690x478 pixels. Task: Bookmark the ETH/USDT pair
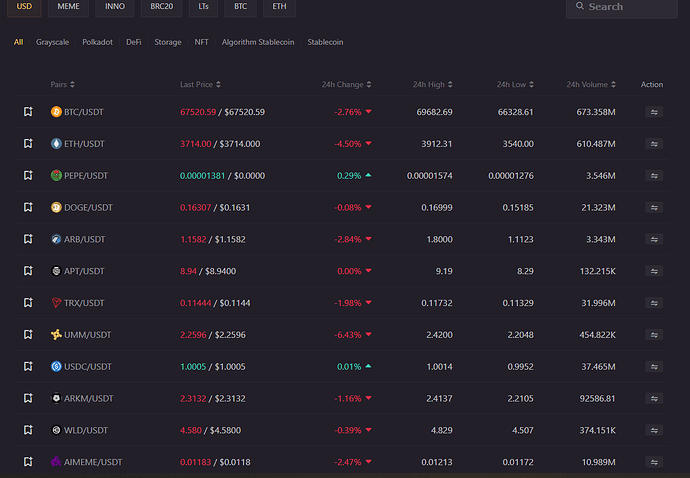point(28,143)
